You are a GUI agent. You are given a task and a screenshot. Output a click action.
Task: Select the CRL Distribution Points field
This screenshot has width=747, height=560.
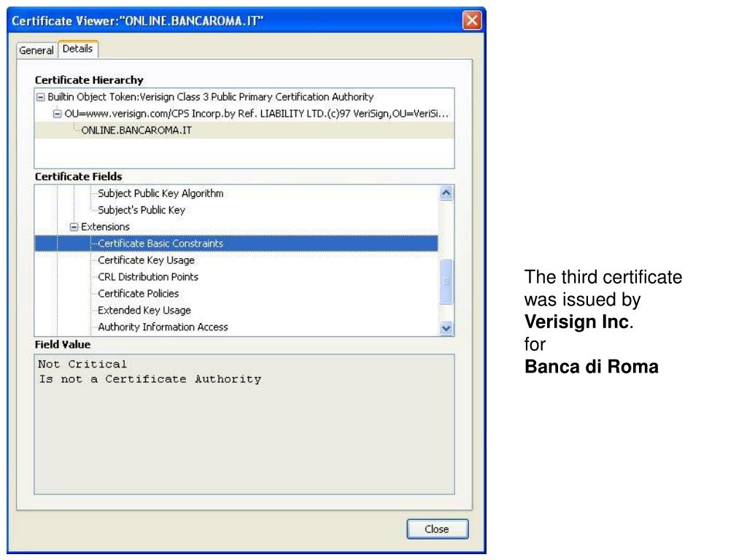(148, 276)
